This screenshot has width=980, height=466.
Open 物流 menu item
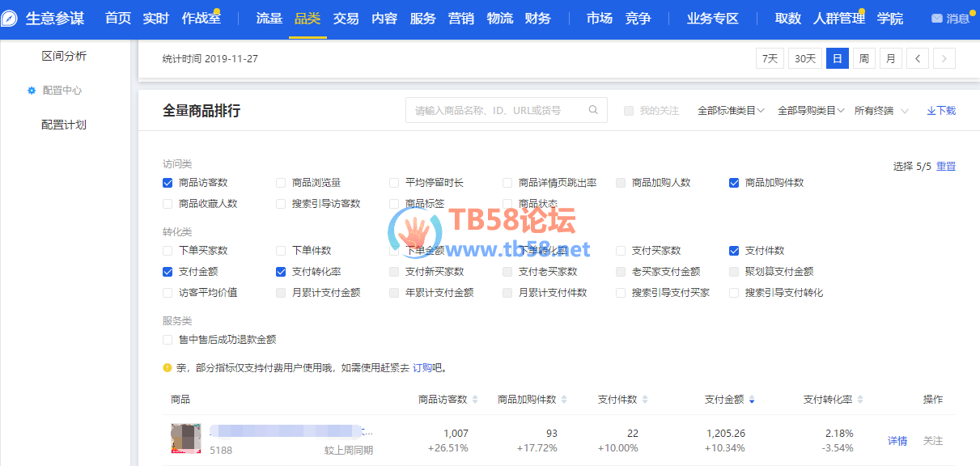(x=500, y=19)
